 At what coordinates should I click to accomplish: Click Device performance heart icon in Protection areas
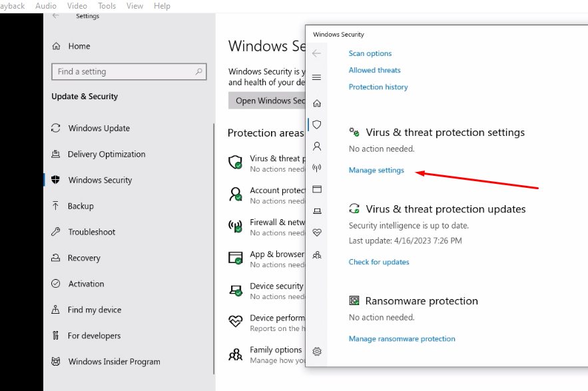click(x=236, y=322)
